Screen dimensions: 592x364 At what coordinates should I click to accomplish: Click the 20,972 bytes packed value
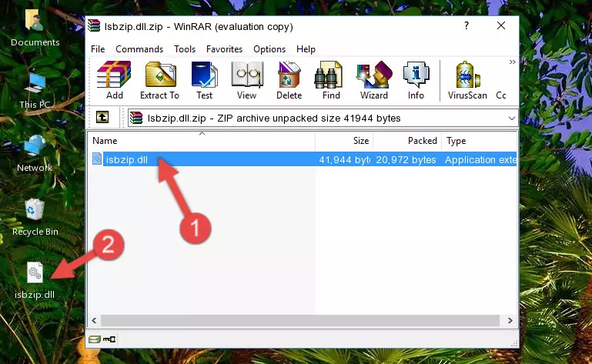point(406,160)
